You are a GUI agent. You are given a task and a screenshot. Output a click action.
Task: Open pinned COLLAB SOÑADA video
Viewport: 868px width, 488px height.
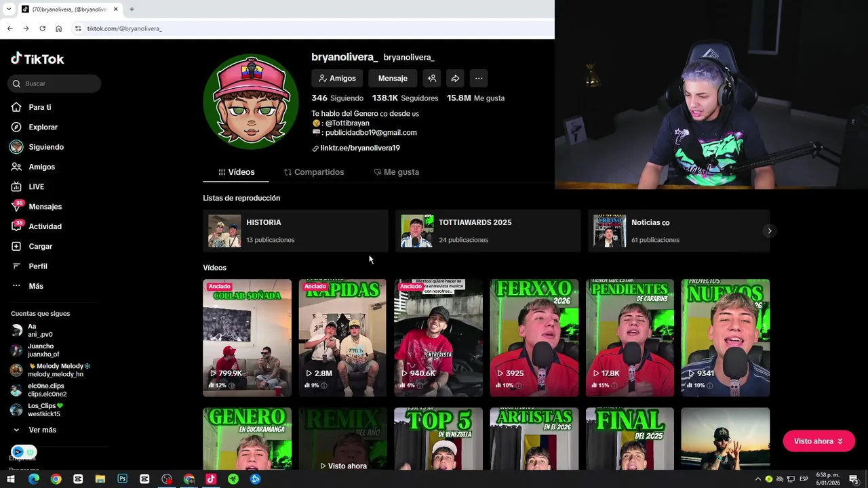247,338
